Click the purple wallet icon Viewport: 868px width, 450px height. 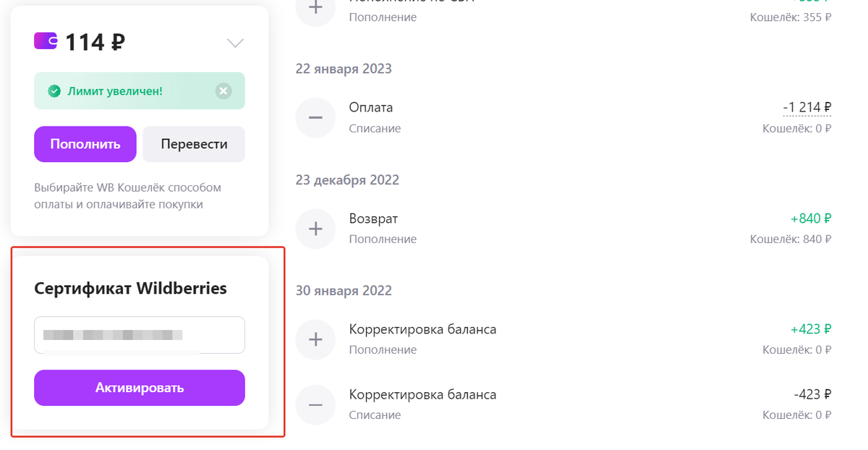(x=46, y=41)
